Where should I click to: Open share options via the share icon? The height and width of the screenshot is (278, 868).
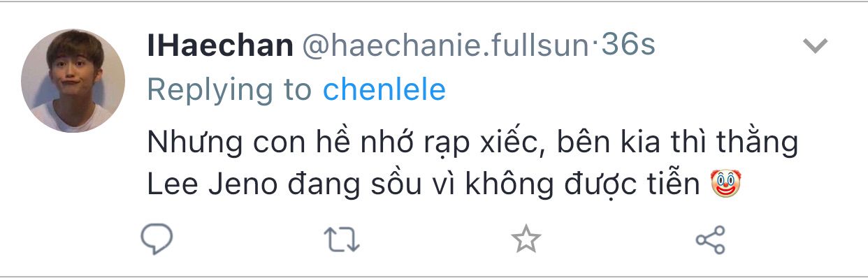click(710, 240)
